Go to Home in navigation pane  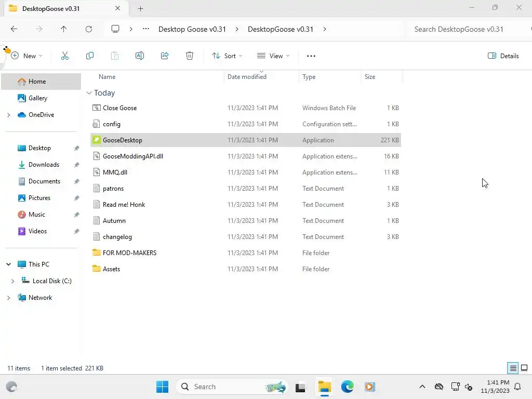[41, 82]
